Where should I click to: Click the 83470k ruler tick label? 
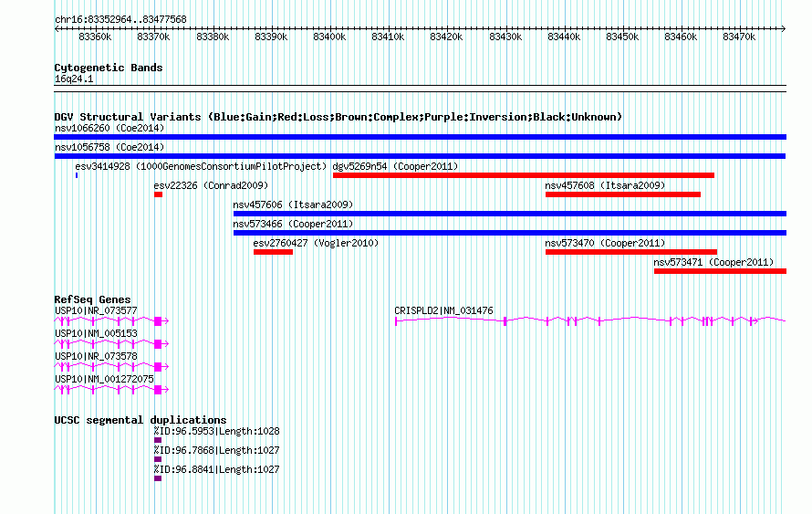point(739,37)
